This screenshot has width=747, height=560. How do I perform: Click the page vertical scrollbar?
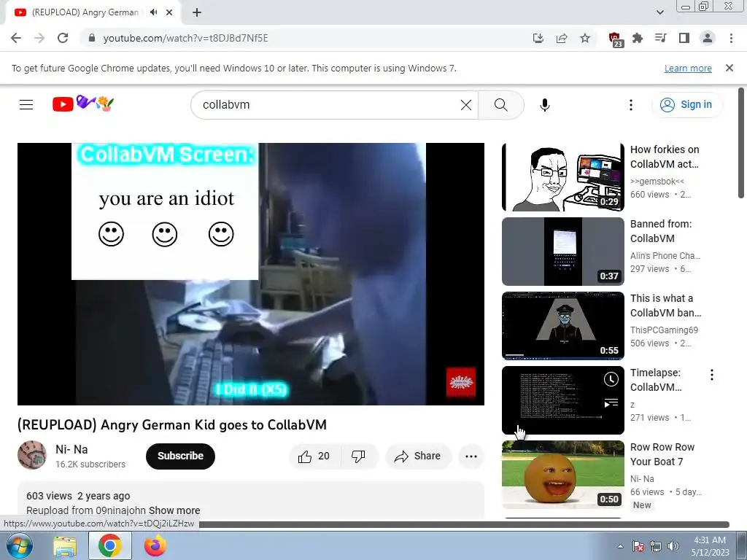pyautogui.click(x=741, y=143)
